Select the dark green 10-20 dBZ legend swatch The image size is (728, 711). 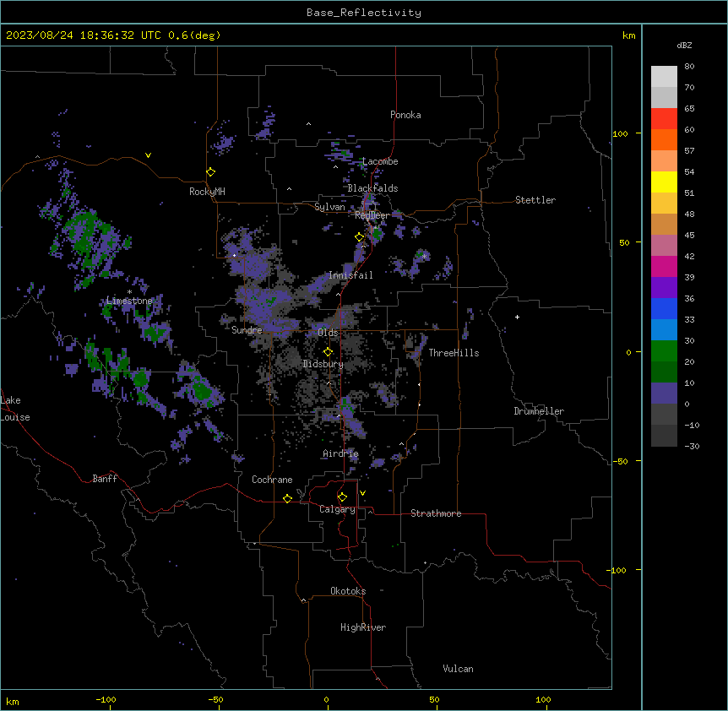click(664, 372)
